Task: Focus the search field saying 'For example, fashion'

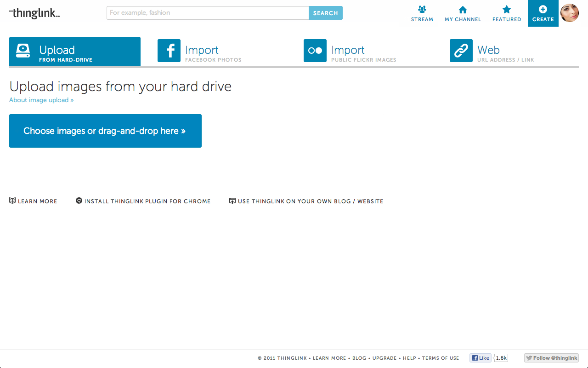Action: [x=208, y=13]
